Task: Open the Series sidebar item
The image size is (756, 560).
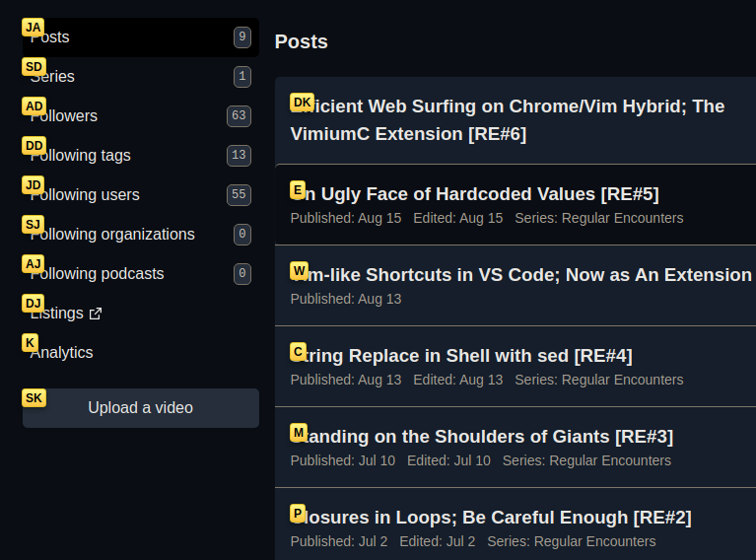Action: coord(141,77)
